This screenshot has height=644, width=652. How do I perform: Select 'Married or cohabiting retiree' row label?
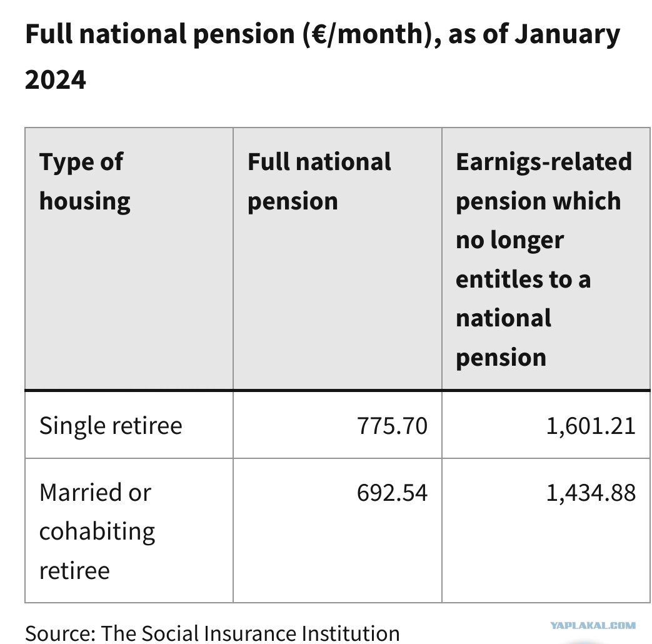(x=97, y=531)
